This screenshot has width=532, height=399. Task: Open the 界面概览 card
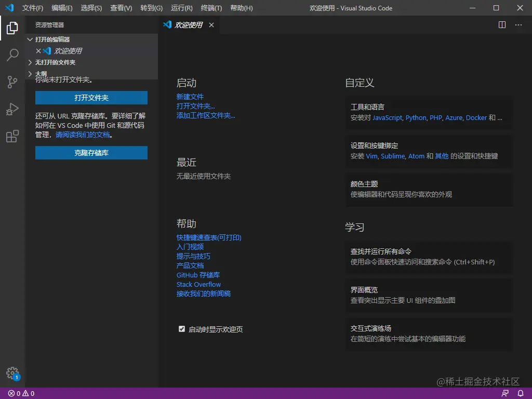click(429, 295)
